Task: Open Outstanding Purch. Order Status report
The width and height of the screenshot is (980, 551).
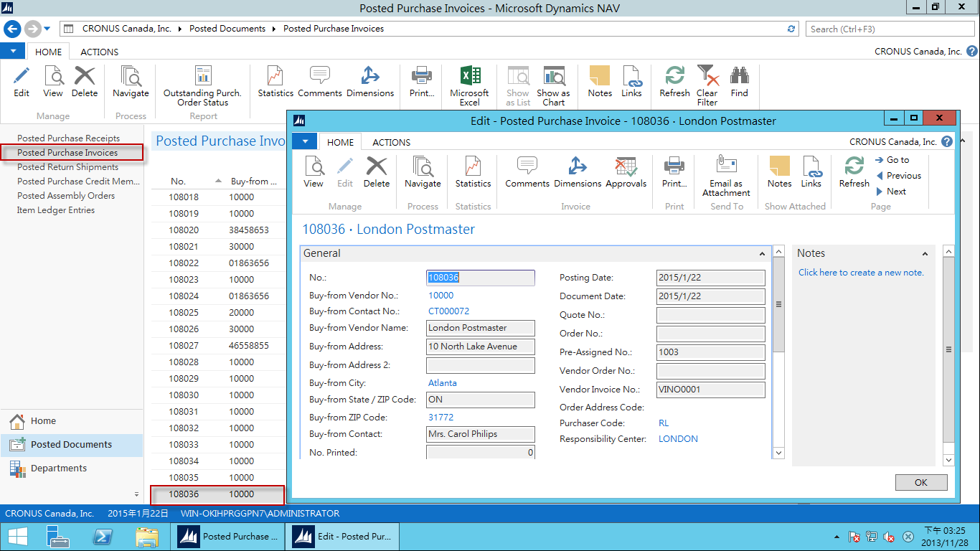Action: [203, 86]
